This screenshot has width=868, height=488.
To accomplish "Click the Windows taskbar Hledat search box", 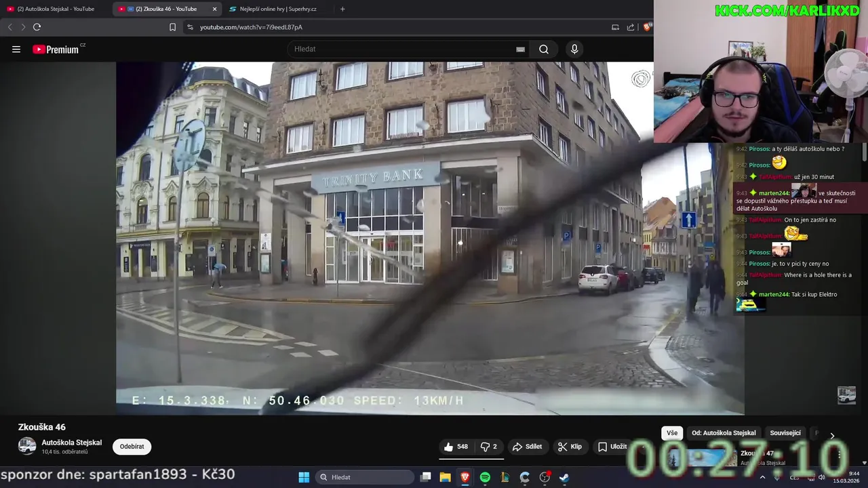I will point(366,477).
